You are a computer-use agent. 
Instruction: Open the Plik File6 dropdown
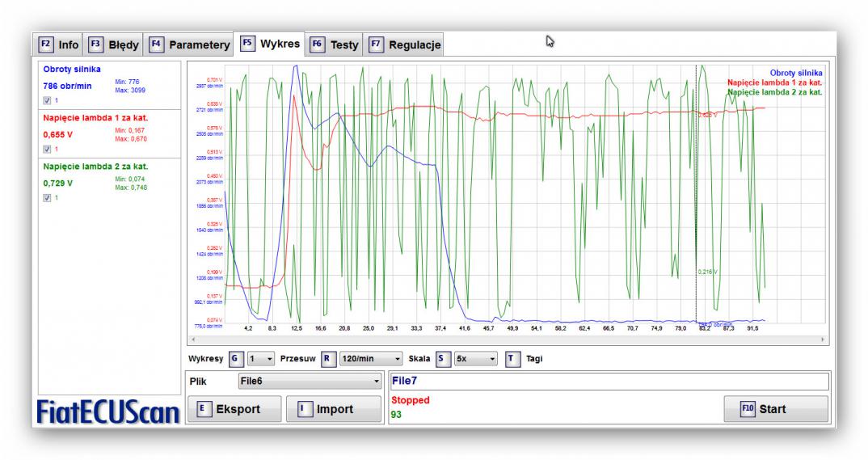[x=310, y=382]
